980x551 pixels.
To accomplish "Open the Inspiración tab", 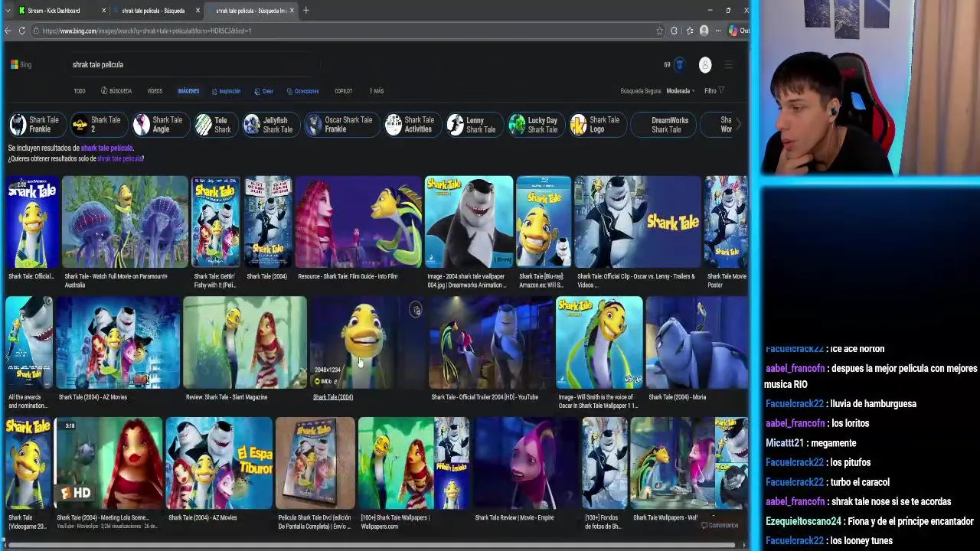I will coord(226,91).
